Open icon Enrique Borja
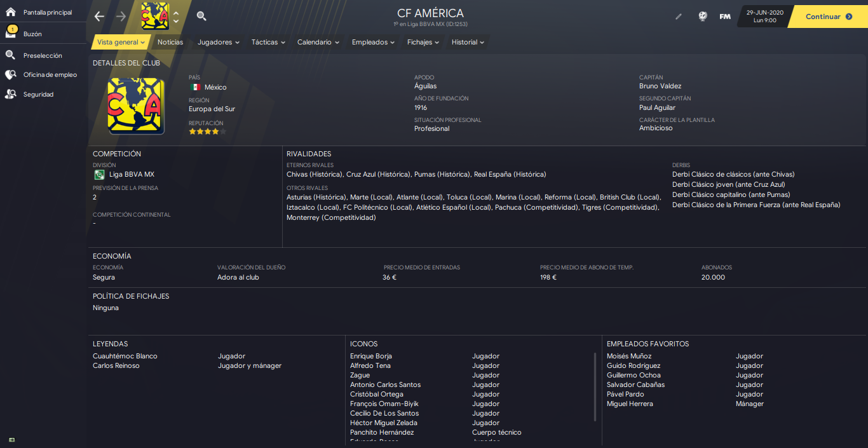Image resolution: width=868 pixels, height=448 pixels. point(371,356)
